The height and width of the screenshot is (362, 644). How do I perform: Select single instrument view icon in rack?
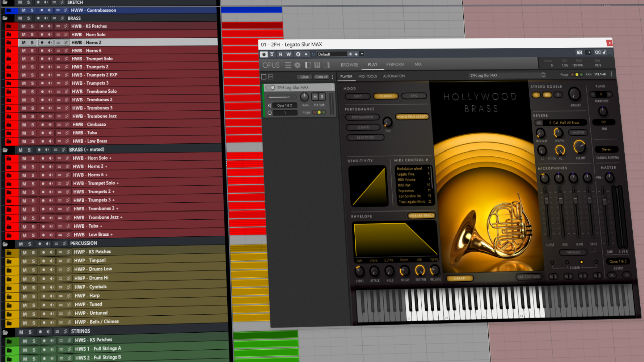click(264, 77)
